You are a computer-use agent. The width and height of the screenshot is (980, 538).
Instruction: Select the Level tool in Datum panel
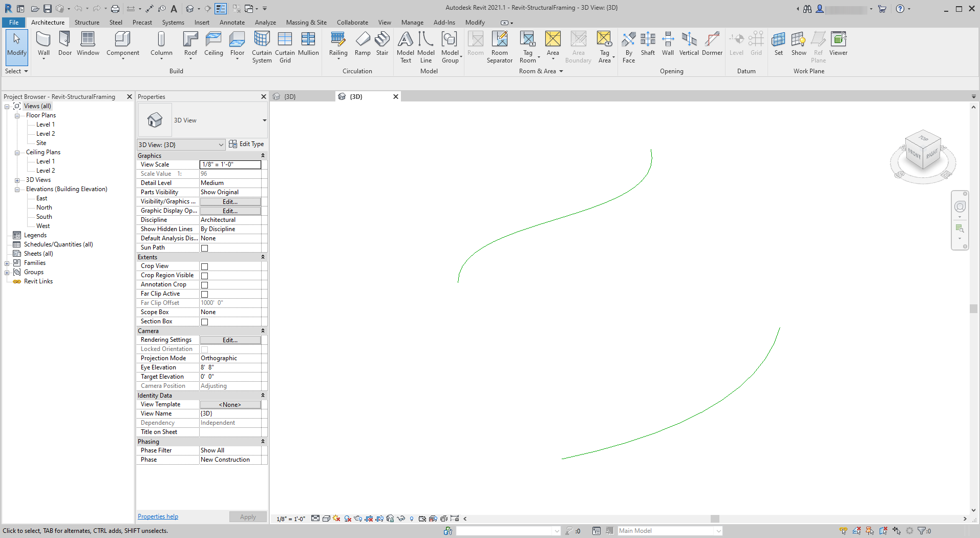click(736, 45)
